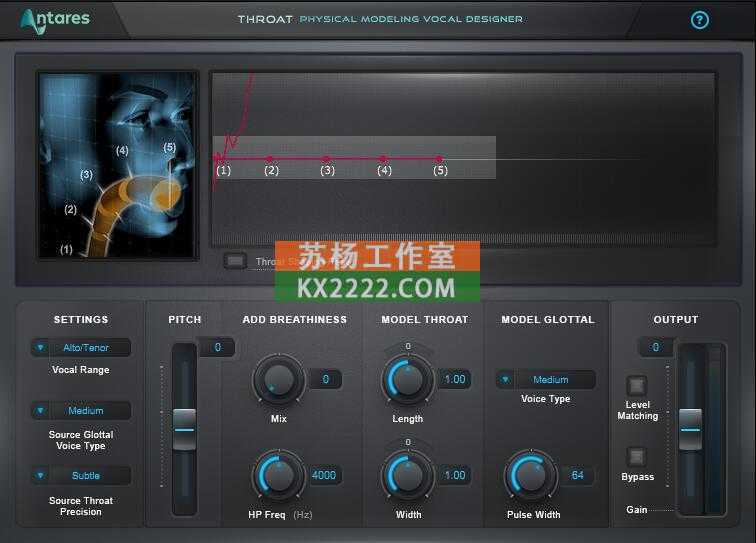Select throat point (3) on graph
Viewport: 756px width, 543px height.
point(326,158)
